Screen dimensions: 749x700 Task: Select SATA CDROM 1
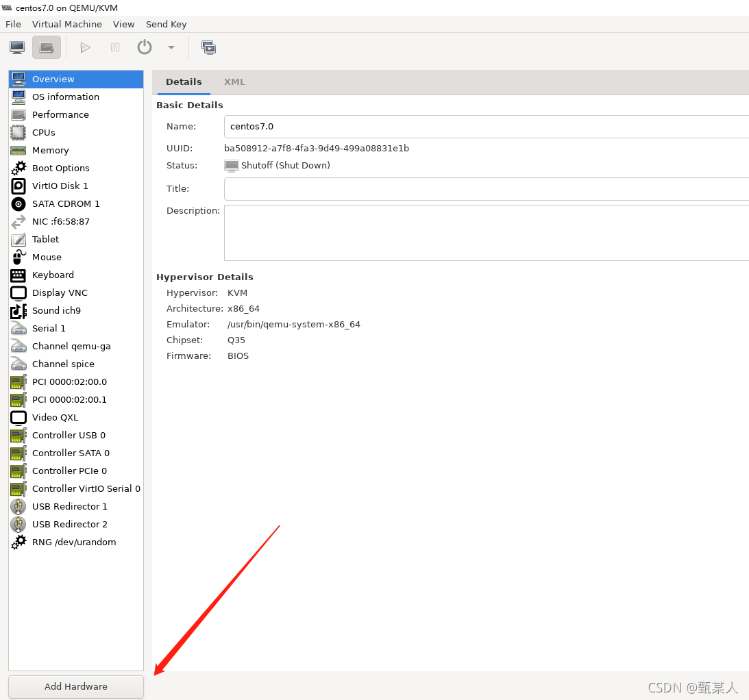(76, 204)
